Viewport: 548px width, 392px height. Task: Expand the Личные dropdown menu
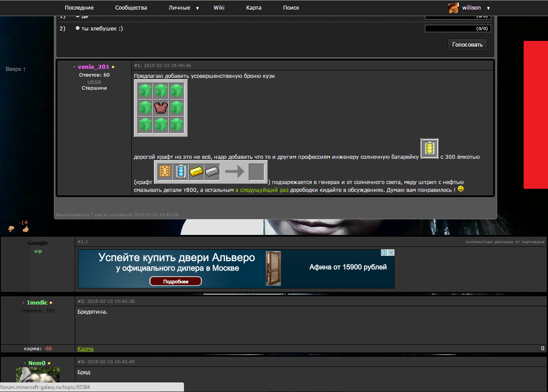[x=197, y=8]
